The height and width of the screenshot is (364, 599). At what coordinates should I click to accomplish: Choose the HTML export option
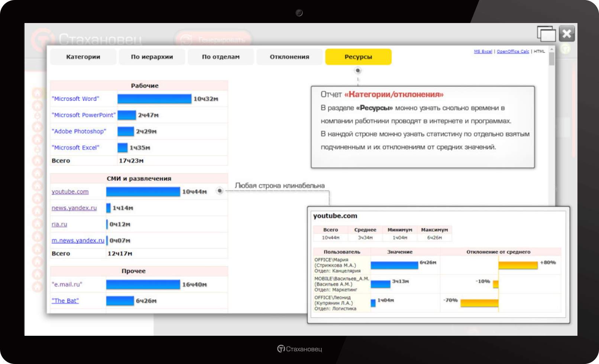coord(539,52)
